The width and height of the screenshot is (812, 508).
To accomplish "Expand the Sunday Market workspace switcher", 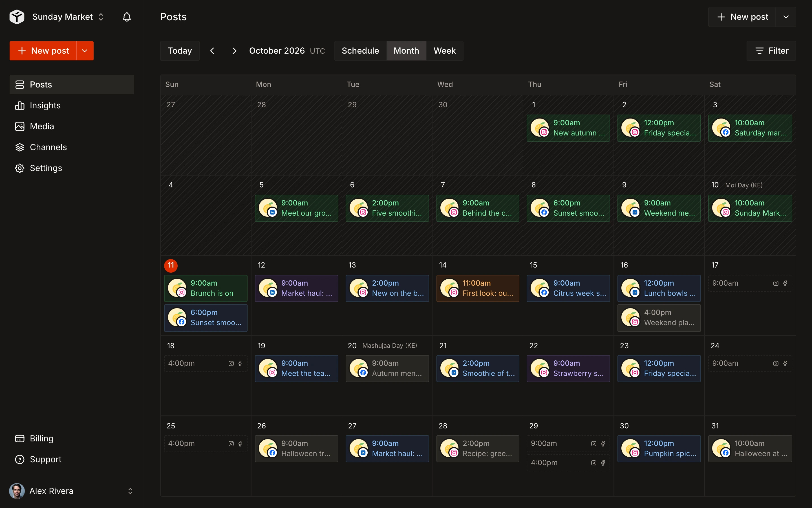I will (101, 17).
